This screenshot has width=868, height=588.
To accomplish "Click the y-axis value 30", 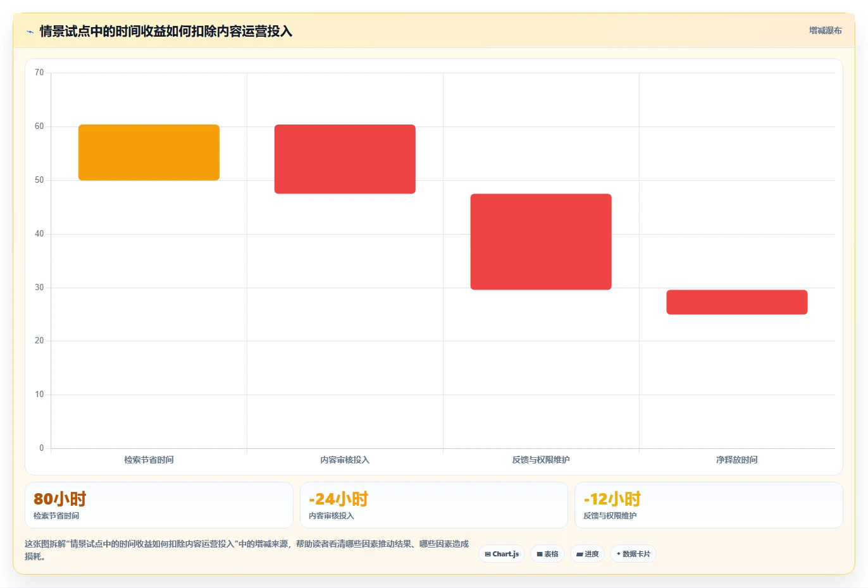I will pos(39,288).
